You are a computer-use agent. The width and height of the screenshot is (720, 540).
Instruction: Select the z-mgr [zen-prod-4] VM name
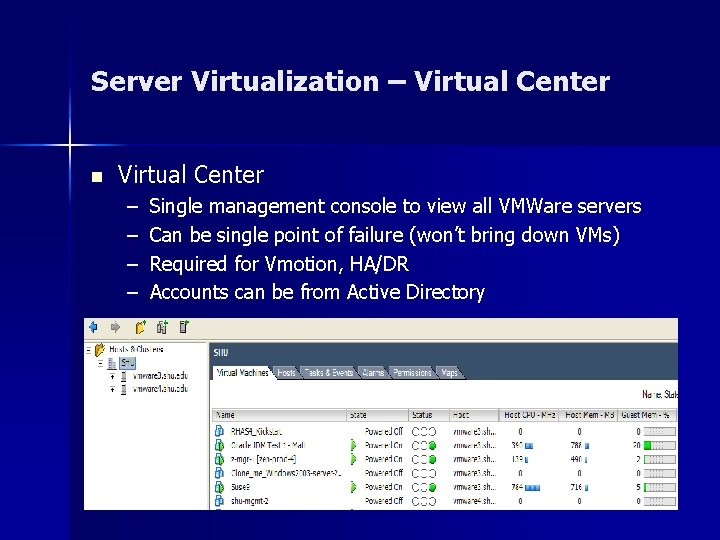point(263,459)
